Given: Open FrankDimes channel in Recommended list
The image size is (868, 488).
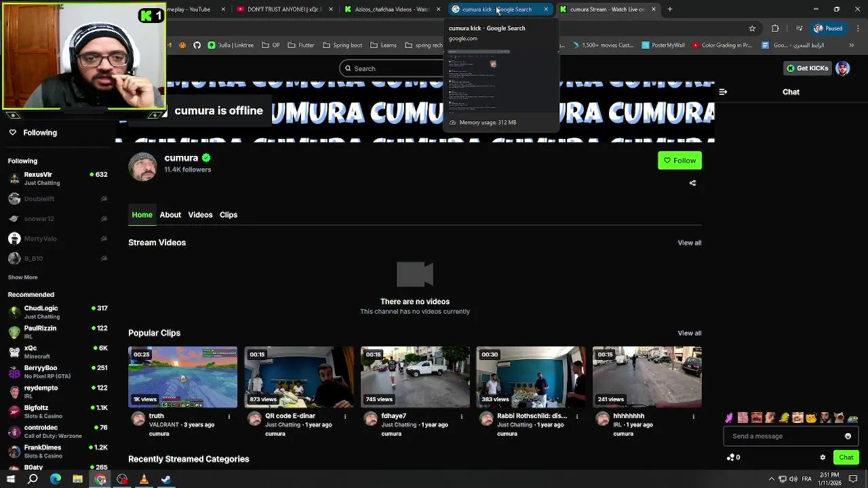Looking at the screenshot, I should tap(58, 451).
